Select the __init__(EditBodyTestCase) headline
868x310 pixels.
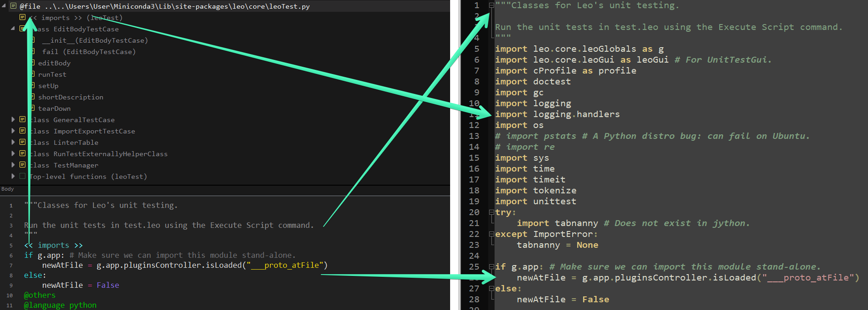click(95, 40)
